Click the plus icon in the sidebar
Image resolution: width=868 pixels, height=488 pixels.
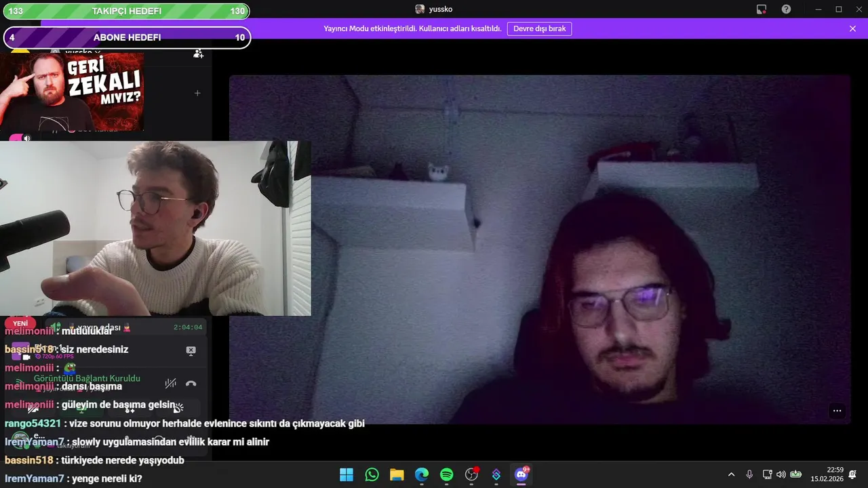point(197,93)
